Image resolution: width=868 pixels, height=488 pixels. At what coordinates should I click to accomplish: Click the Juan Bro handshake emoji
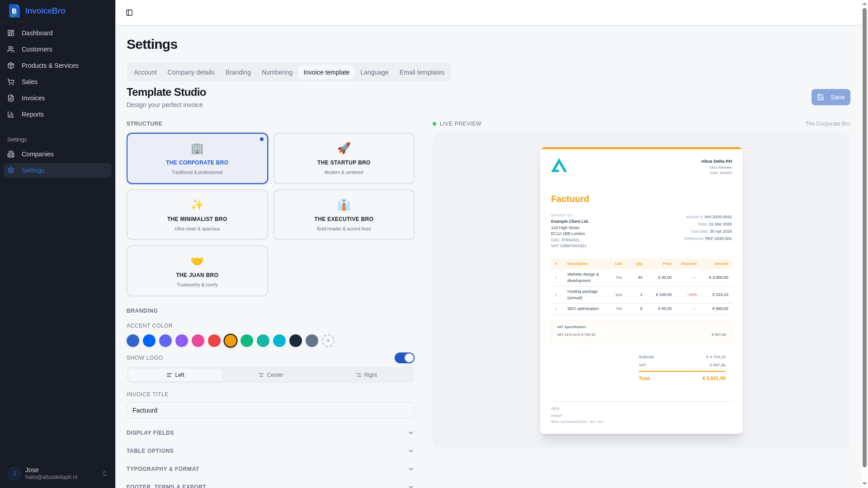197,261
